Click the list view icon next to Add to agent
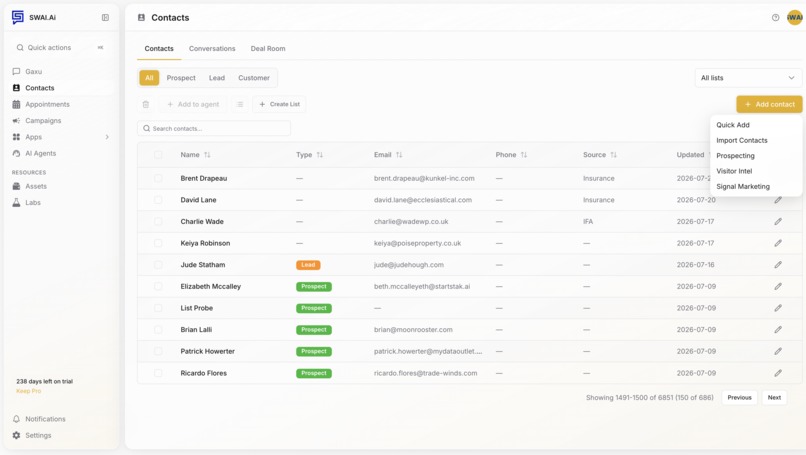The width and height of the screenshot is (806, 455). 240,104
